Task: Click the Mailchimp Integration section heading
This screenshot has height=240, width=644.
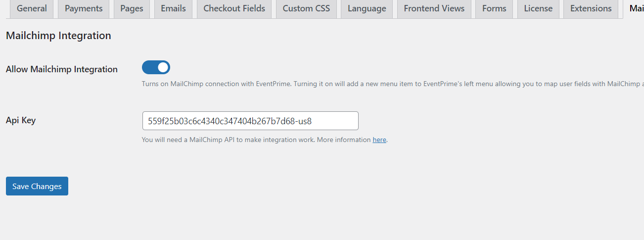Action: [58, 36]
